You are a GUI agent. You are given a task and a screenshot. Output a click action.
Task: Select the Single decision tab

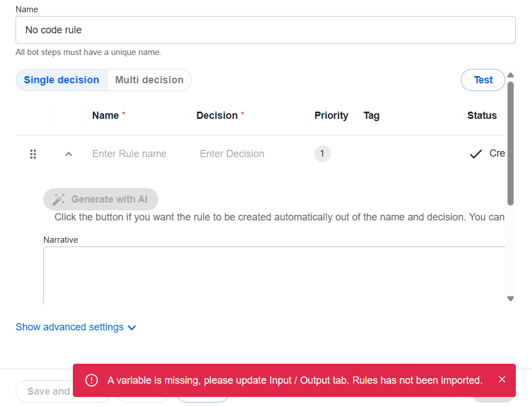click(61, 80)
